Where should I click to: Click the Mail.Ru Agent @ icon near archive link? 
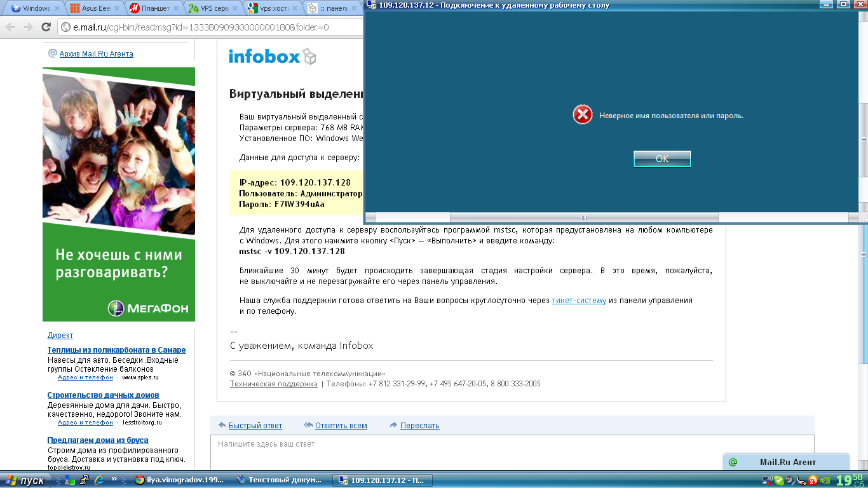pyautogui.click(x=52, y=53)
